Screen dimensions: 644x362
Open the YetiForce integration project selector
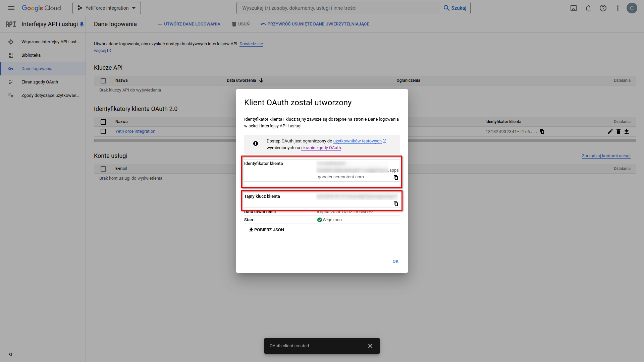click(x=107, y=8)
